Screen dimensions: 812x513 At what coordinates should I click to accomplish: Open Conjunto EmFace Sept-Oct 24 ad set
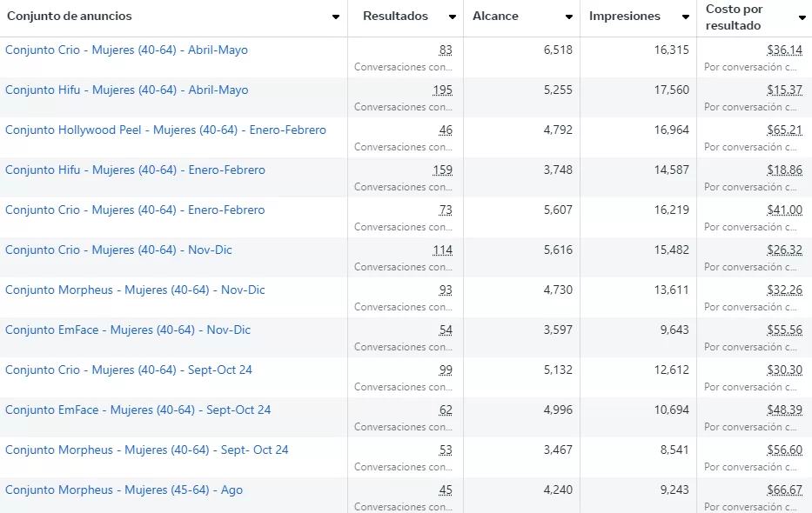point(138,410)
